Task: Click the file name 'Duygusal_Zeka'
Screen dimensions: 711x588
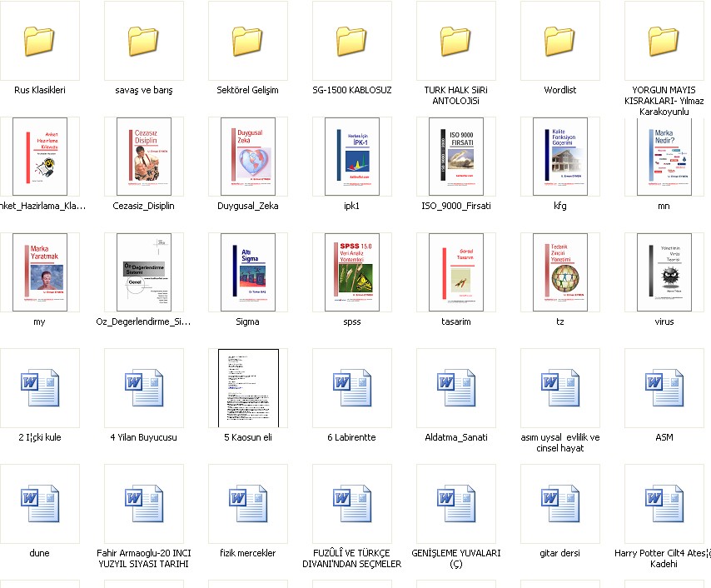Action: [x=247, y=206]
